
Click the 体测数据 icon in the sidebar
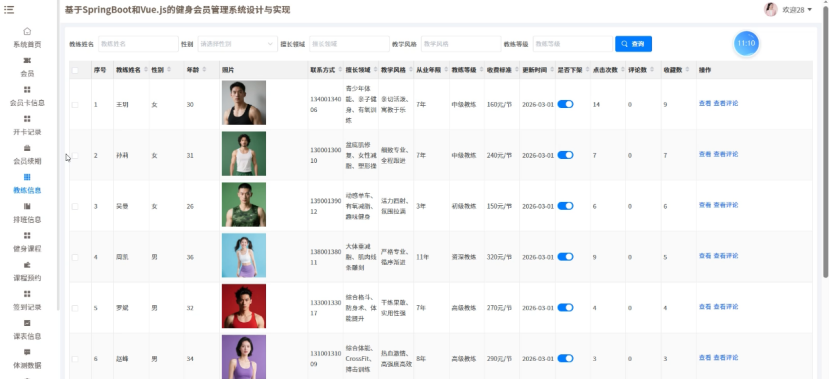27,352
